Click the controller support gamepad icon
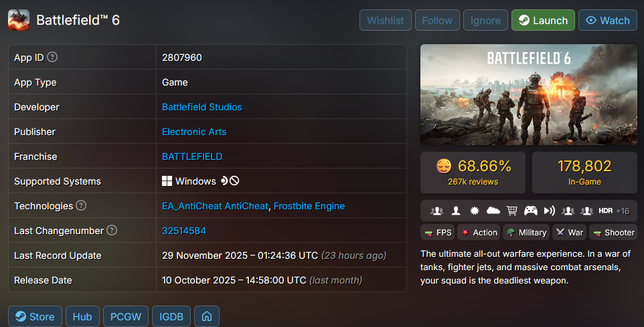 (531, 211)
